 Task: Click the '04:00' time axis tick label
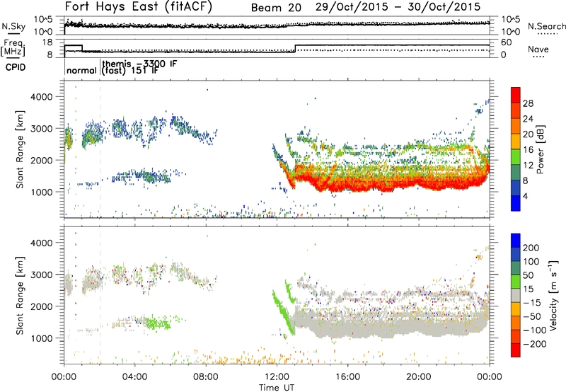pos(135,377)
